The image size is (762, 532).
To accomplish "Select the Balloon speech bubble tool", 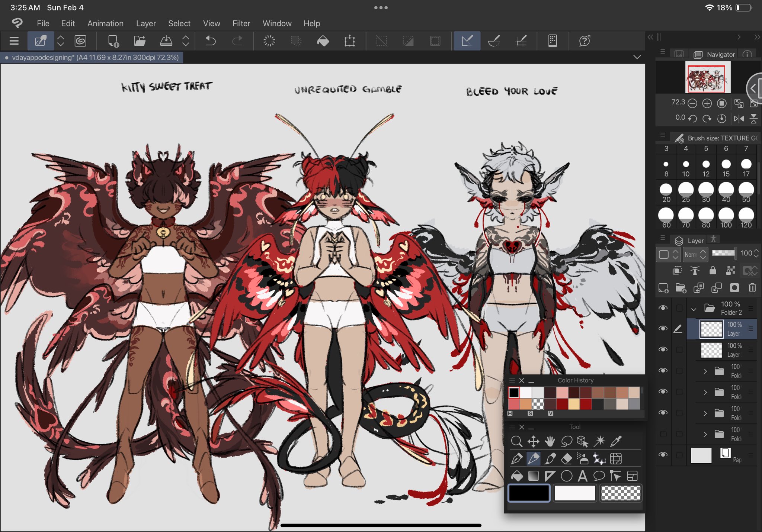I will point(599,476).
